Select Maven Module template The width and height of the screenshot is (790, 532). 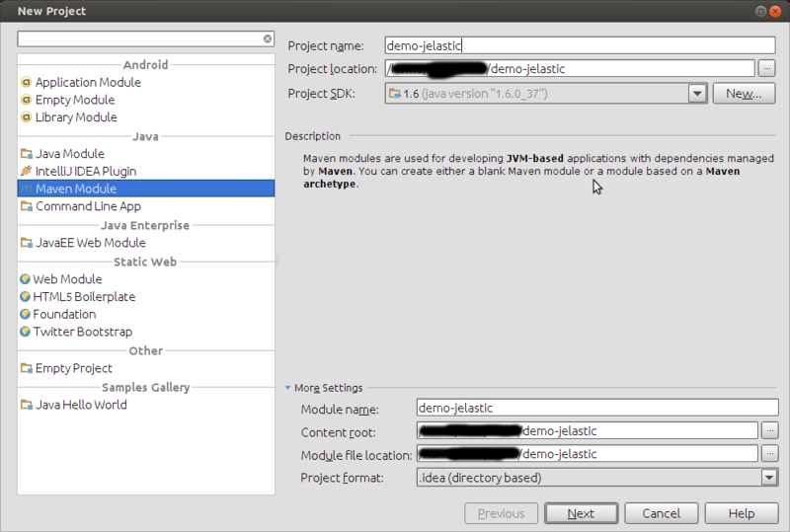(x=146, y=189)
